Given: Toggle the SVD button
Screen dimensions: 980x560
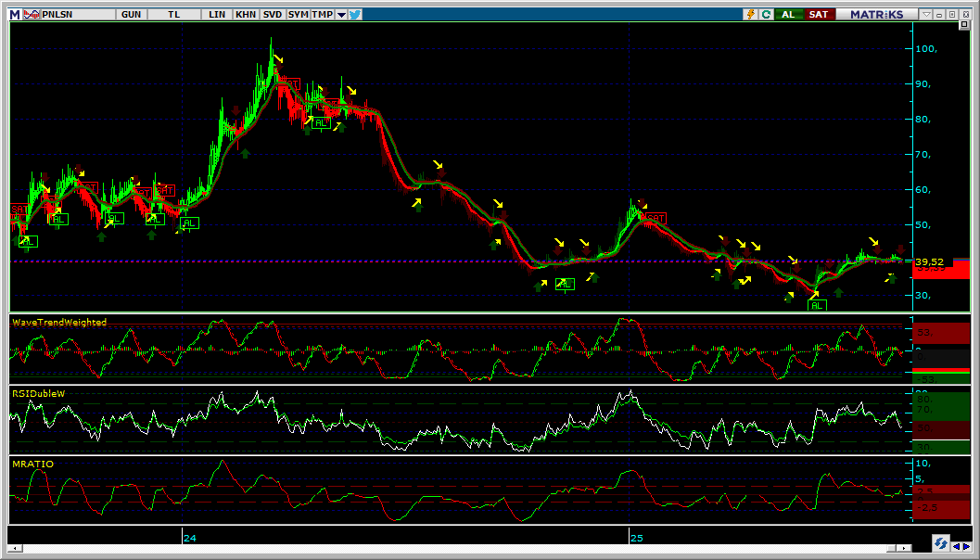Looking at the screenshot, I should point(273,14).
